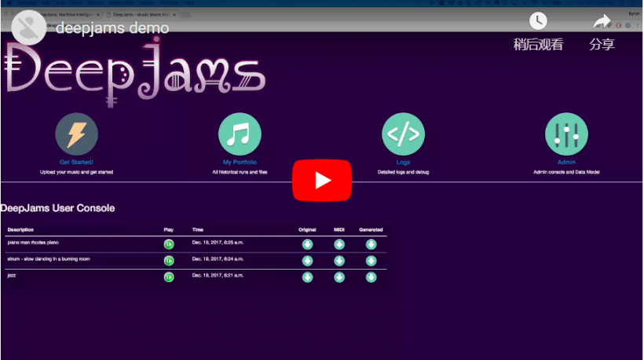Viewport: 644px width, 360px height.
Task: Play the deepjams demo YouTube video
Action: [x=322, y=180]
